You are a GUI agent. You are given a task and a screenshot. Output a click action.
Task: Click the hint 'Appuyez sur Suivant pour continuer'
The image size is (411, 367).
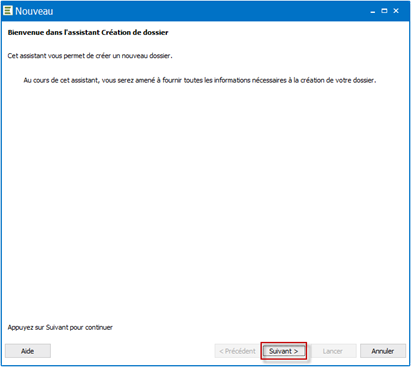(60, 327)
